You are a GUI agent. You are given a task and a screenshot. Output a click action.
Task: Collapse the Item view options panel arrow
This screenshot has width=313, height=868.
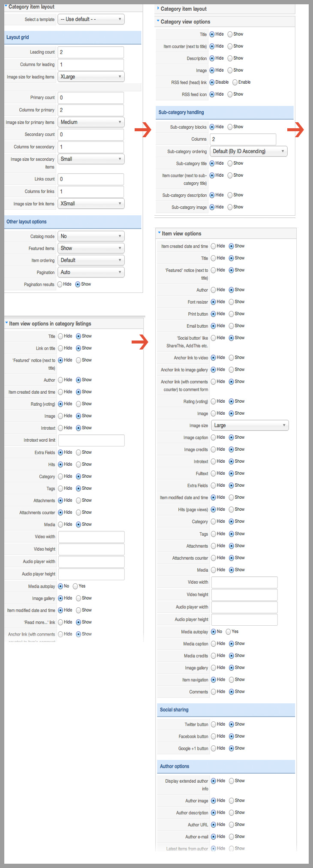point(159,233)
